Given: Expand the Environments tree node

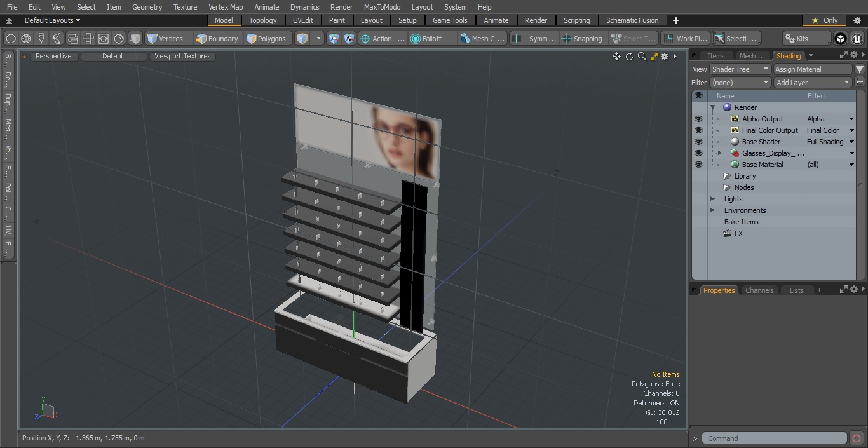Looking at the screenshot, I should (x=712, y=210).
